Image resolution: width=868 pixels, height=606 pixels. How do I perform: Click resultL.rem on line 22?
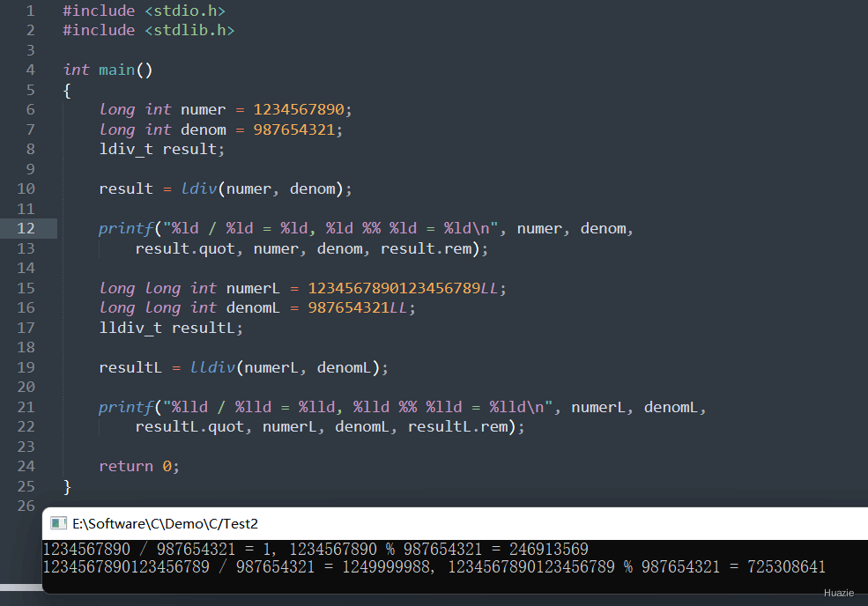tap(458, 426)
